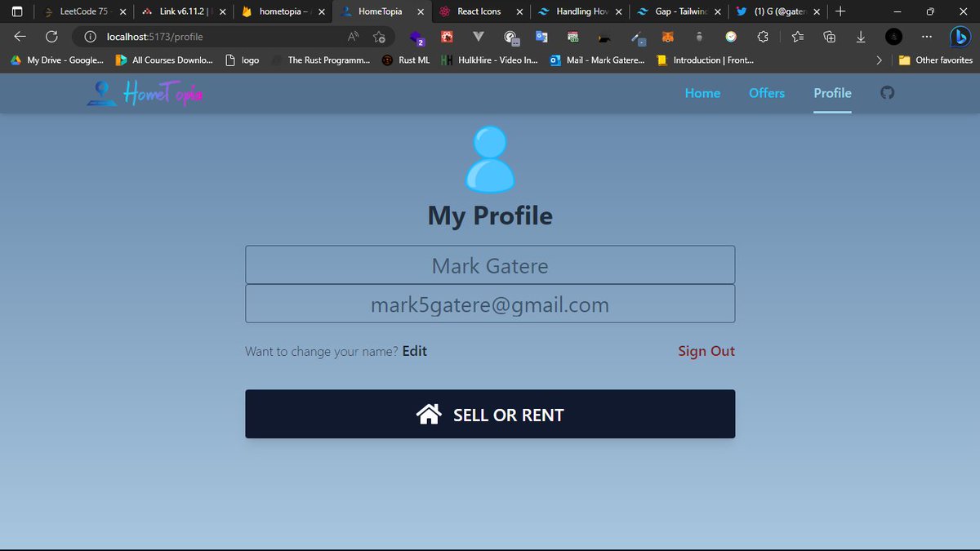Open the GitHub icon link in navbar
Screen dimensions: 980x551
[x=888, y=93]
